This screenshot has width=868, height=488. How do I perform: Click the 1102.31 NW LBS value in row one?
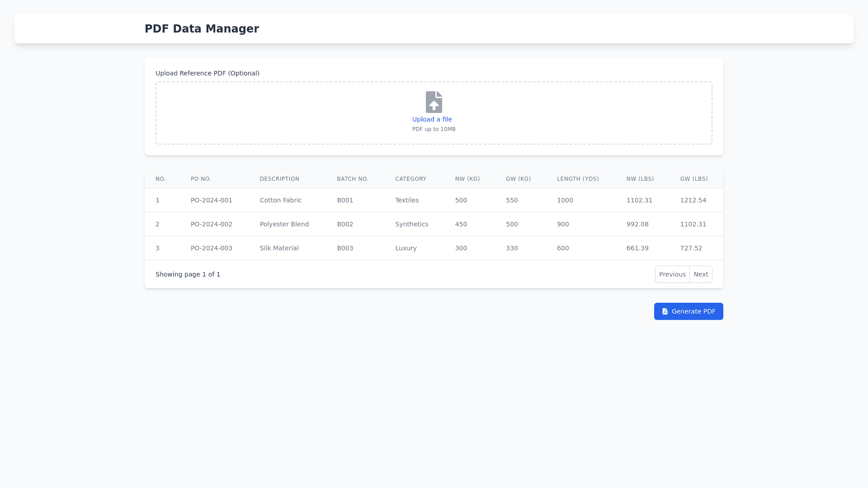[x=639, y=200]
